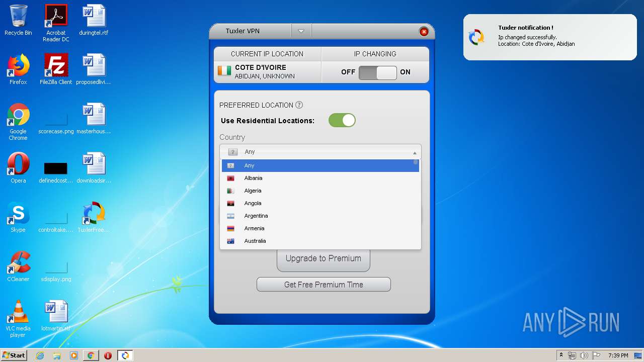
Task: Click the Tuxler notification logo icon
Action: 476,37
